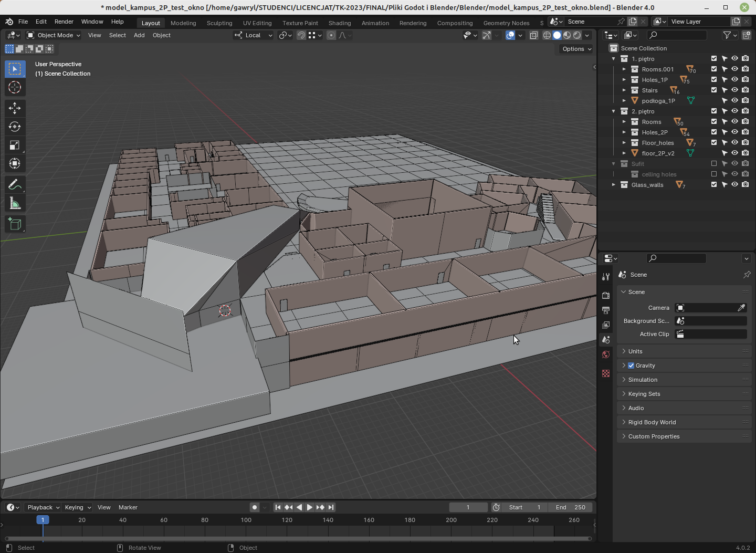756x553 pixels.
Task: Switch to material preview shading
Action: 567,35
